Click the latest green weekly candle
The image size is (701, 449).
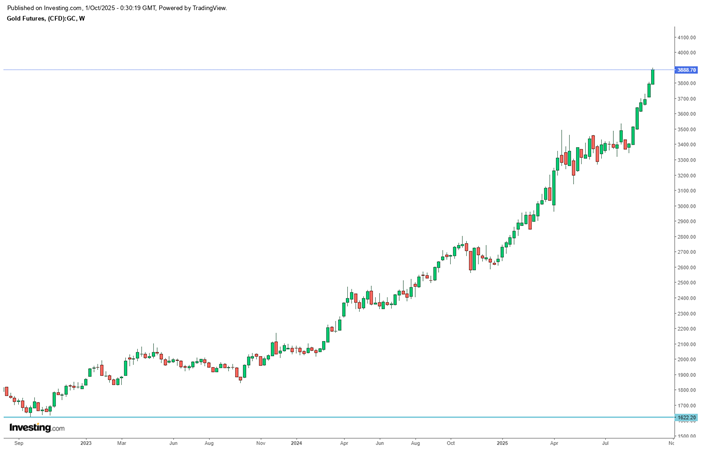coord(652,76)
